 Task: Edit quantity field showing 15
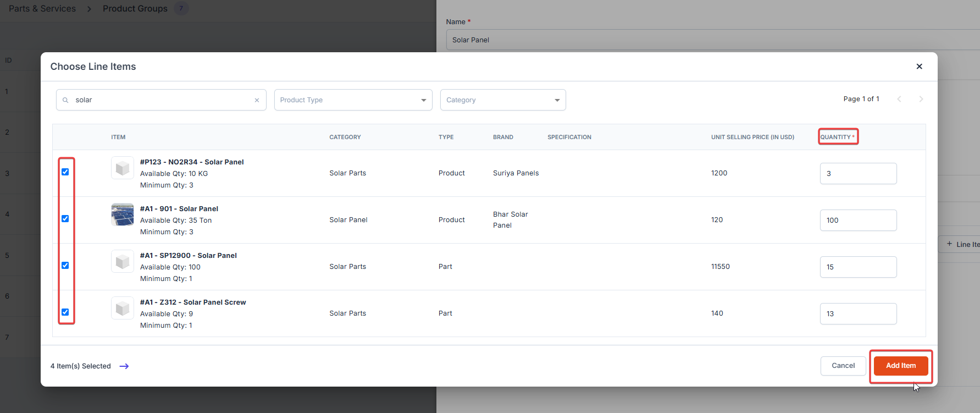coord(858,267)
